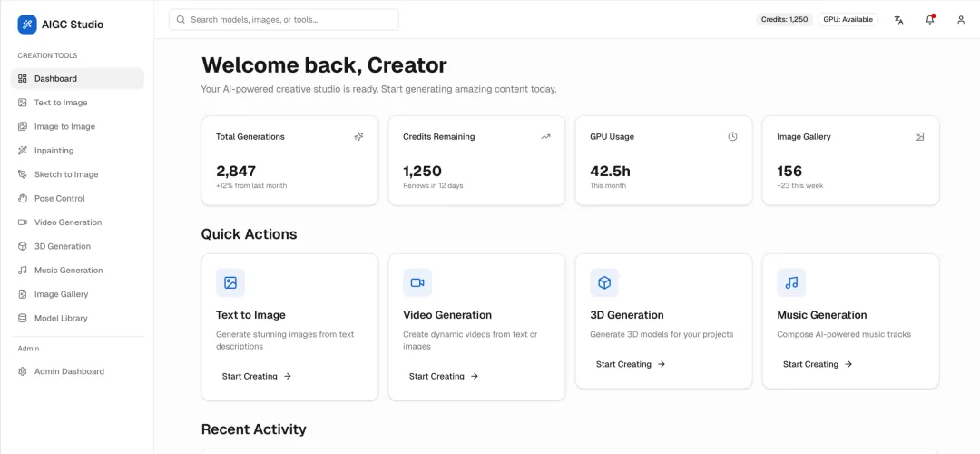Viewport: 980px width, 454px height.
Task: Click the Text to Image sidebar icon
Action: pyautogui.click(x=23, y=103)
